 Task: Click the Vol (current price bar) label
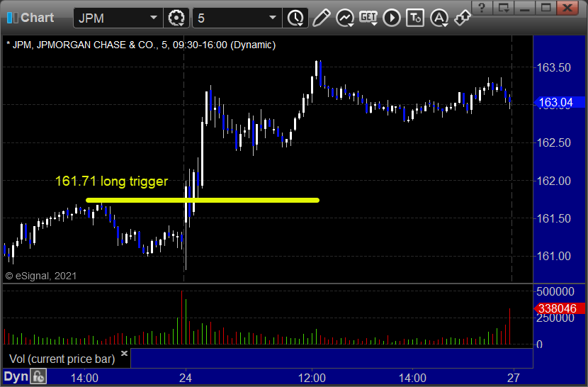click(x=62, y=359)
